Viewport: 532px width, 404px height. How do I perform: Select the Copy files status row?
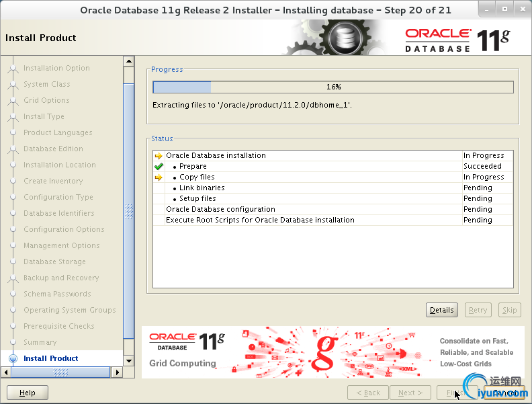coord(333,177)
